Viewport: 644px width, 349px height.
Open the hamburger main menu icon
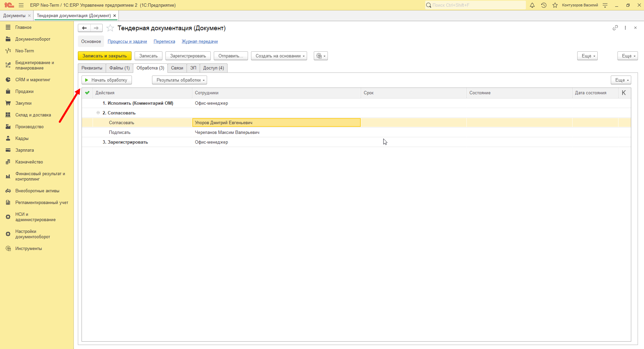[21, 5]
